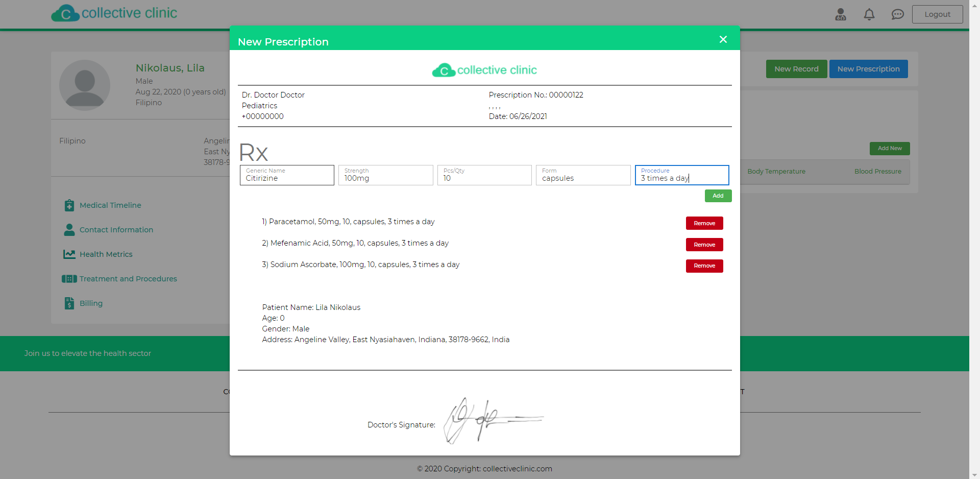
Task: Click the Logout button
Action: tap(937, 14)
